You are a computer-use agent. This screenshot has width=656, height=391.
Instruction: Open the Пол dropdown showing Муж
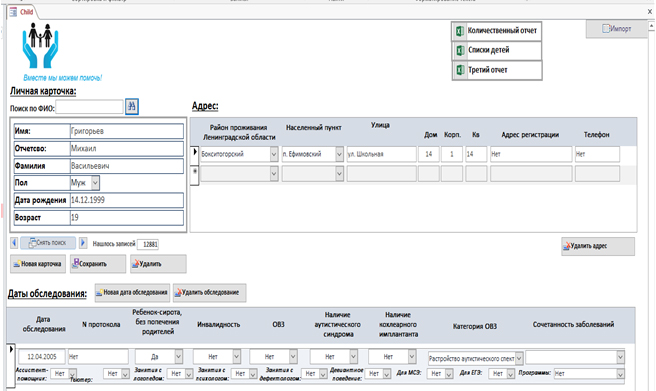point(95,183)
